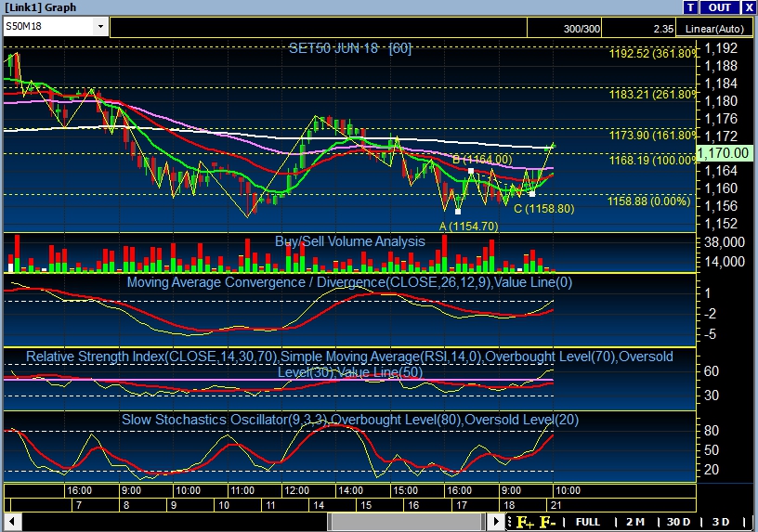Click the 1183.21 (261.80%) Fibonacci label
This screenshot has height=532, width=758.
(653, 94)
